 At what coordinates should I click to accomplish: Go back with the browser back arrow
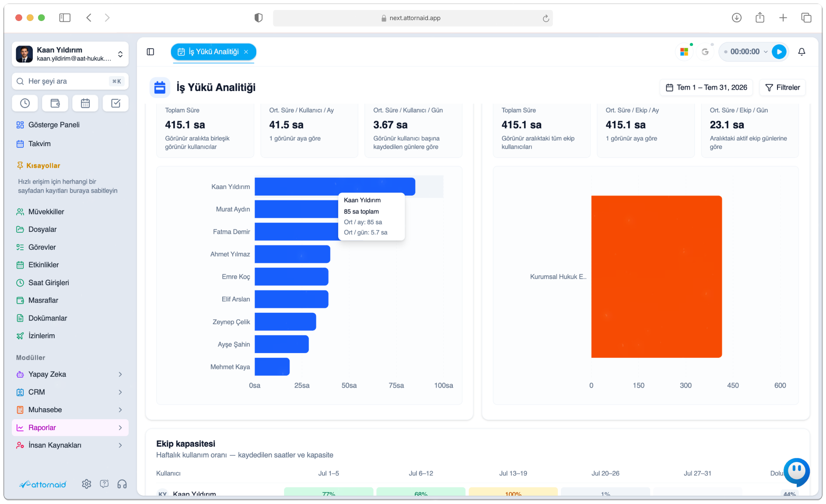pos(89,17)
